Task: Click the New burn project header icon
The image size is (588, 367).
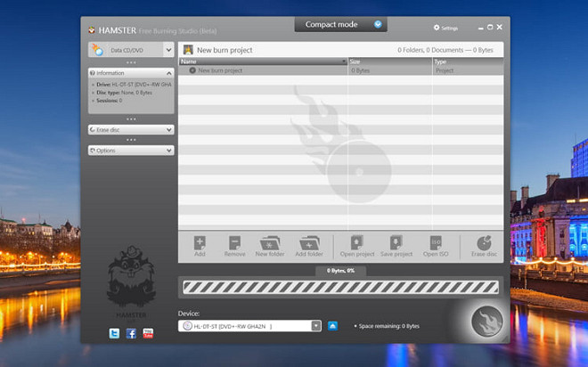Action: (188, 50)
